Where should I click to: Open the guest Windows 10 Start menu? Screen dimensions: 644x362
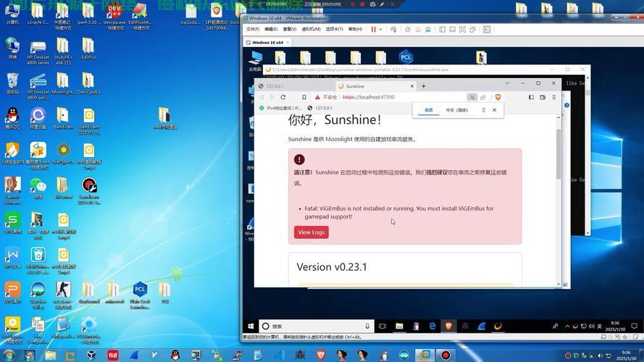pos(251,327)
